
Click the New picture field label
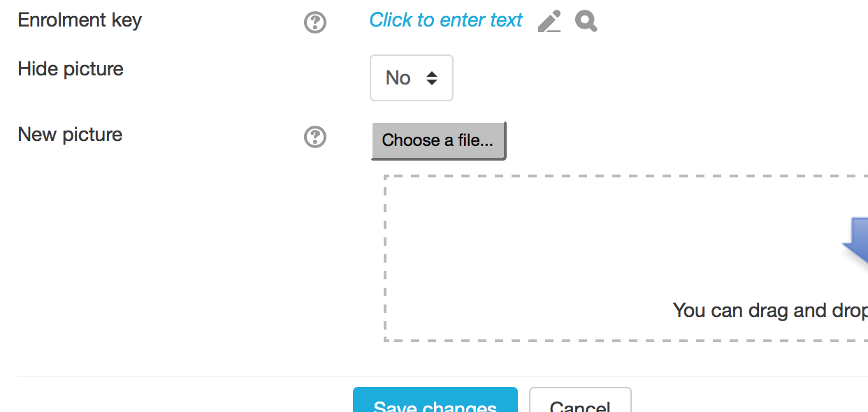pyautogui.click(x=70, y=134)
